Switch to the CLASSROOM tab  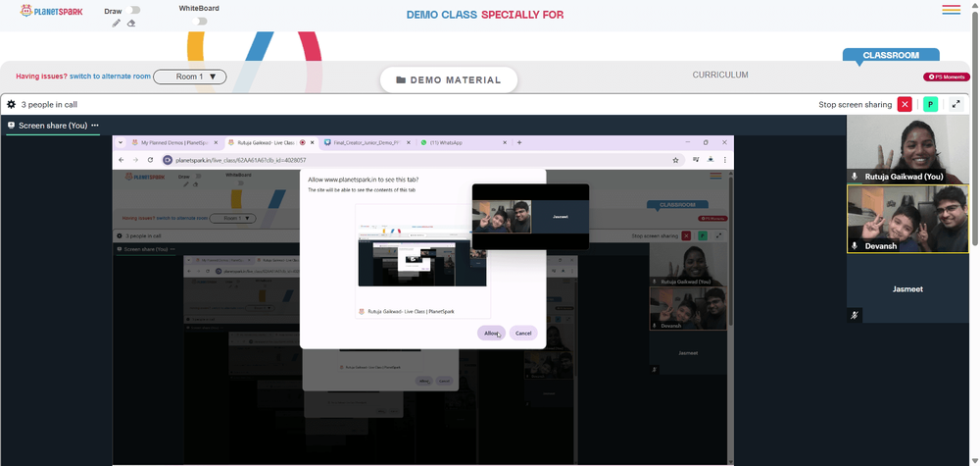(891, 55)
